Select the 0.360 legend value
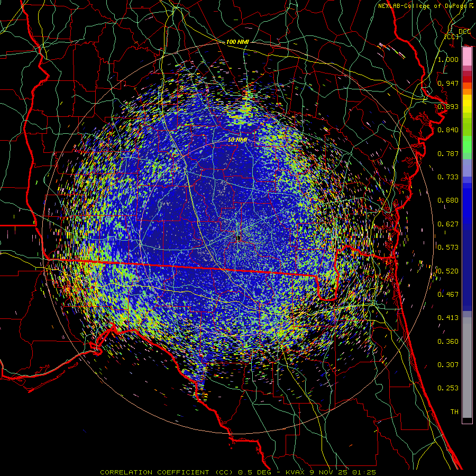This screenshot has width=476, height=476. [448, 342]
